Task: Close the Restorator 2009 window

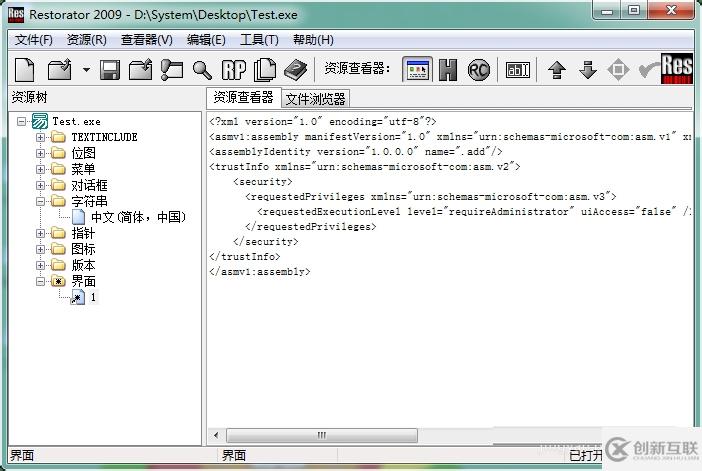Action: 671,11
